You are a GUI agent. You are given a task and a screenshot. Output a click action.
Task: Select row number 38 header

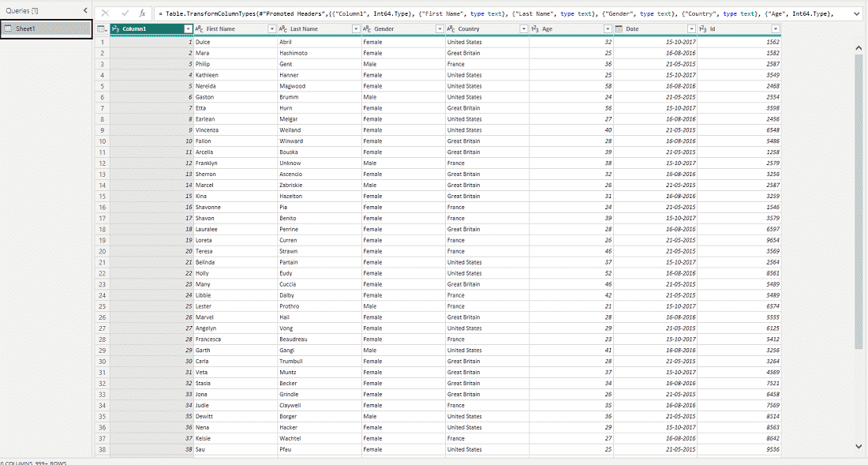point(103,449)
